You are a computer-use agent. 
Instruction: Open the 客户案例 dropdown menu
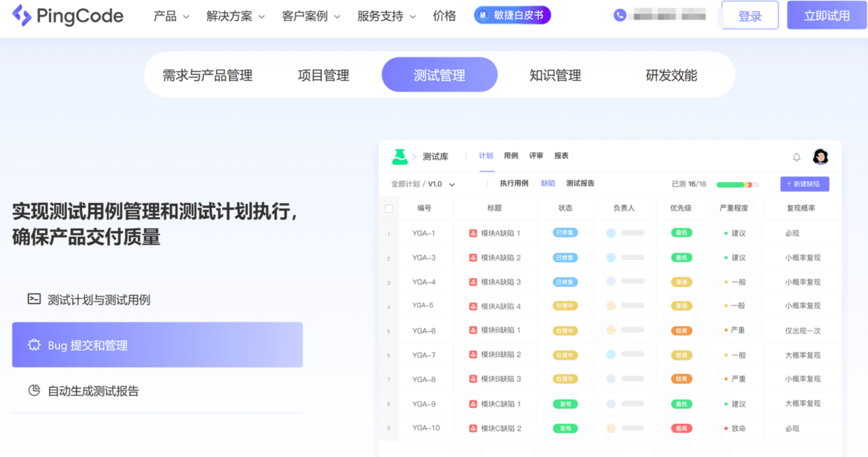(x=311, y=16)
